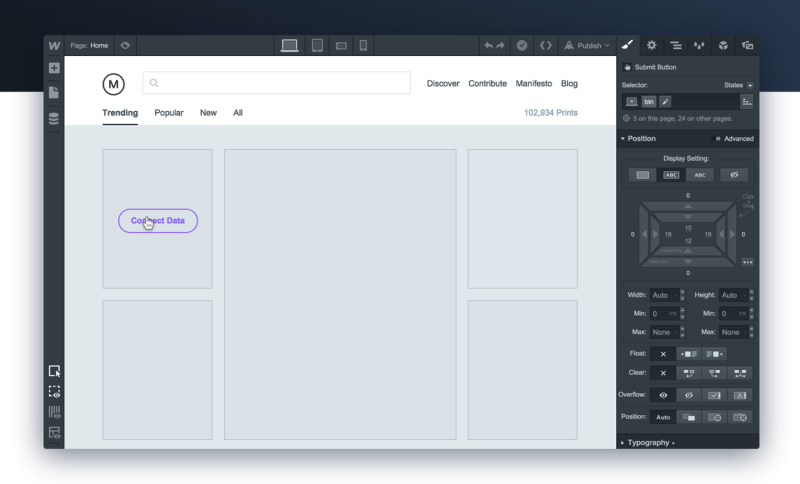Open the Navigator panel tab
Image resolution: width=800 pixels, height=484 pixels.
pos(676,46)
